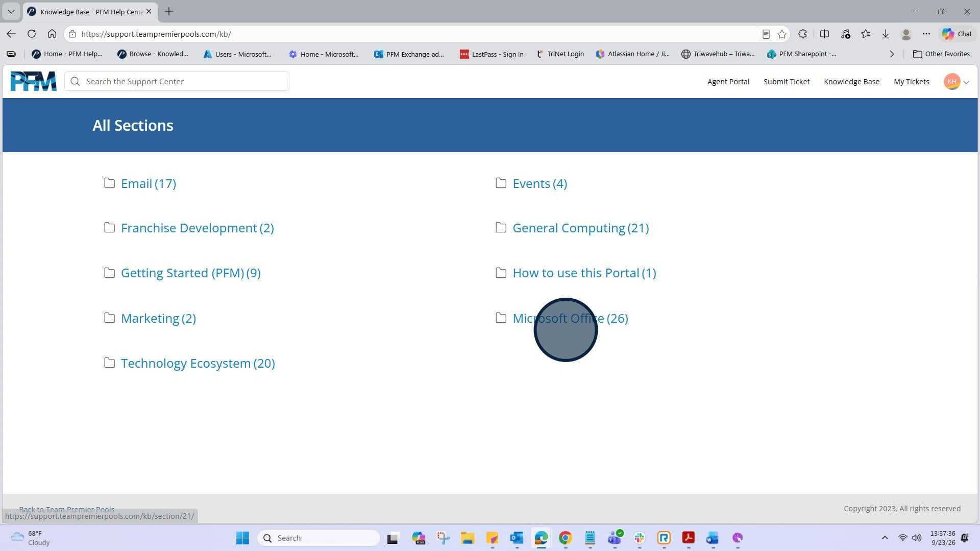Toggle split screen view
This screenshot has height=551, width=980.
click(824, 34)
